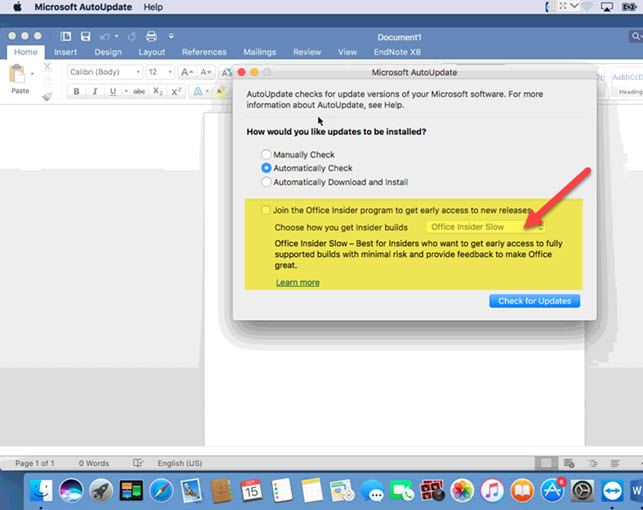Click the Page 1 of 1 status indicator

pos(34,463)
